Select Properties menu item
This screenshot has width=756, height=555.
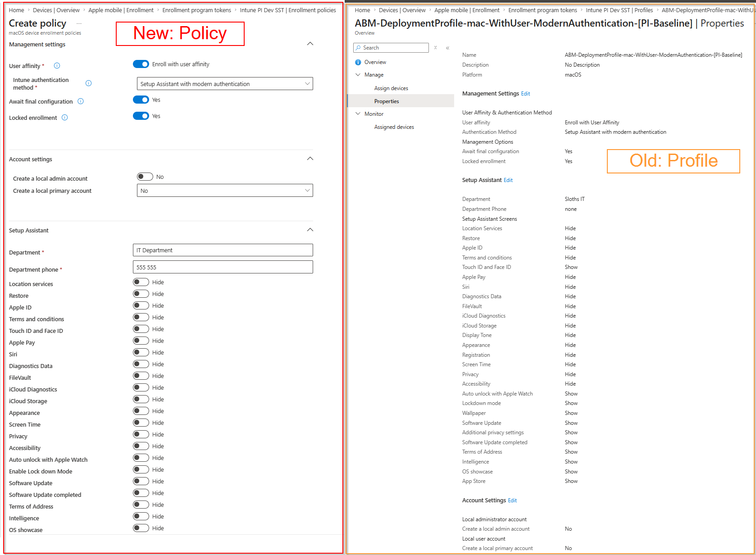387,101
